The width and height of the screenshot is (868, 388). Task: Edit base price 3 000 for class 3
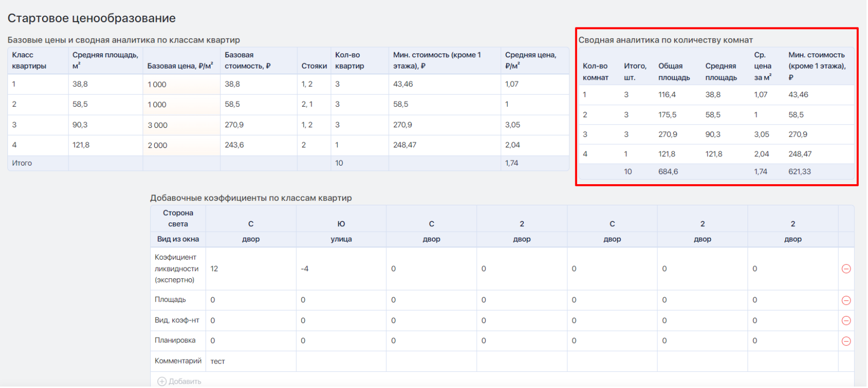182,125
